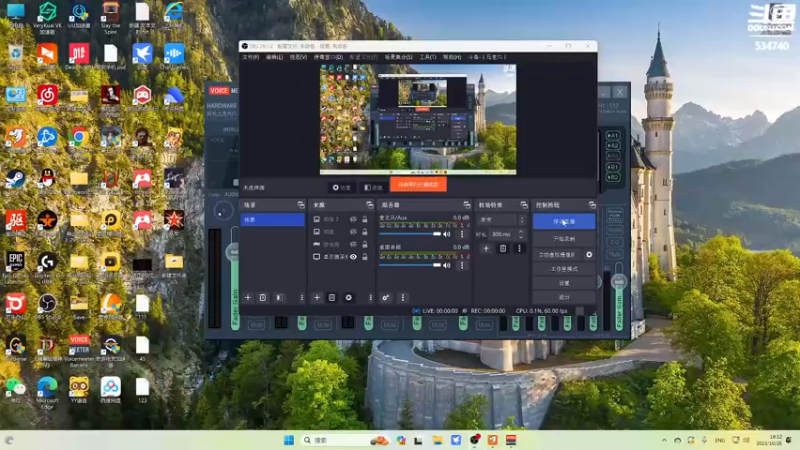Toggle visibility eye of the gamepad source row
Viewport: 800px width, 450px height.
point(353,244)
